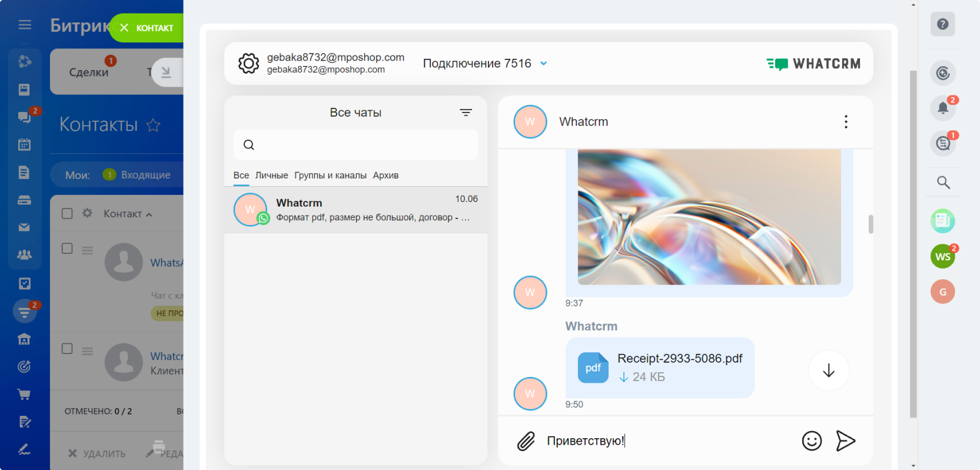The height and width of the screenshot is (470, 980).
Task: Open three-dot menu in Whatcrm chat header
Action: point(846,122)
